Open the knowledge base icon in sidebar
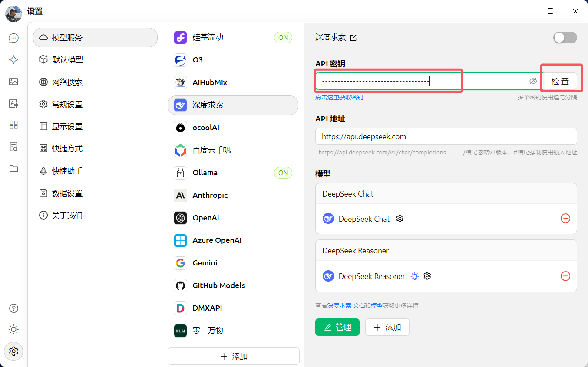 click(x=13, y=147)
